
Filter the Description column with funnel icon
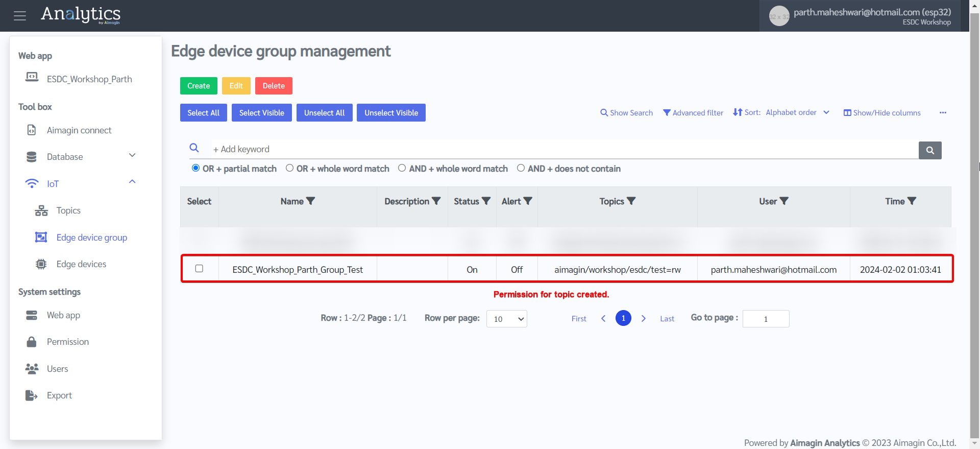click(436, 201)
